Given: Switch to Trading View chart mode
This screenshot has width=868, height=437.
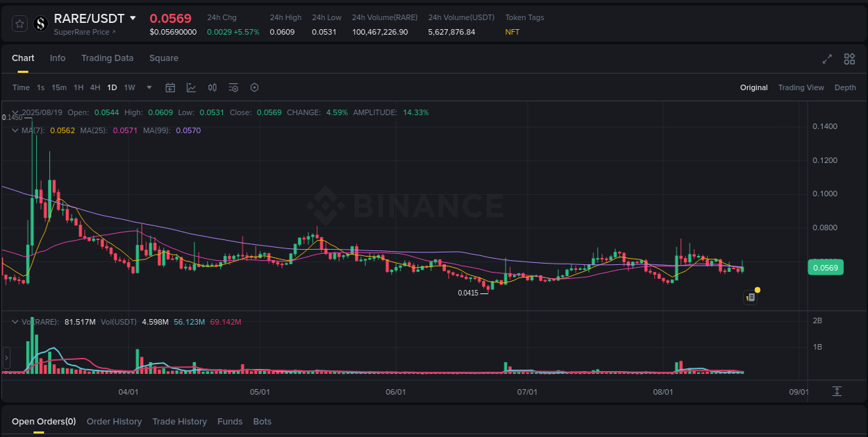Looking at the screenshot, I should [801, 87].
